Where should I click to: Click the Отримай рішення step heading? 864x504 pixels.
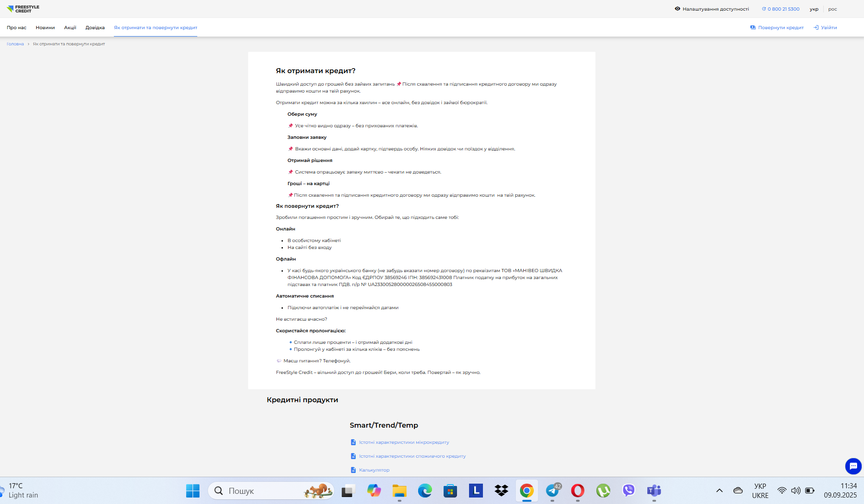pos(310,160)
